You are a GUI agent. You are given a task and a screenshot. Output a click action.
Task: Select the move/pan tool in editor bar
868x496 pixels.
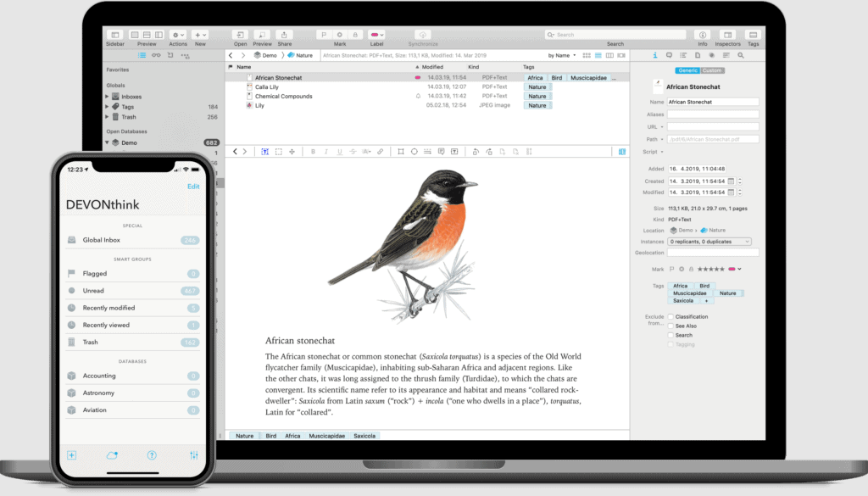coord(292,152)
